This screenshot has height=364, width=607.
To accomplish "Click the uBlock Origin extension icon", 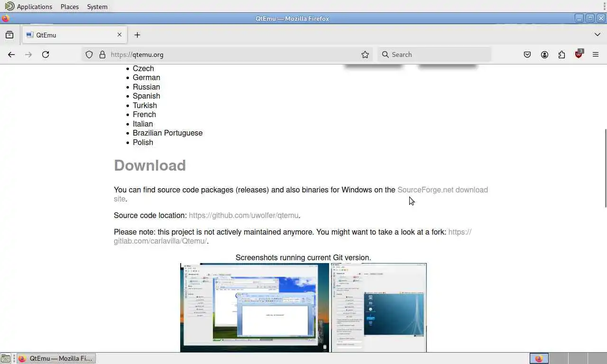I will click(579, 54).
